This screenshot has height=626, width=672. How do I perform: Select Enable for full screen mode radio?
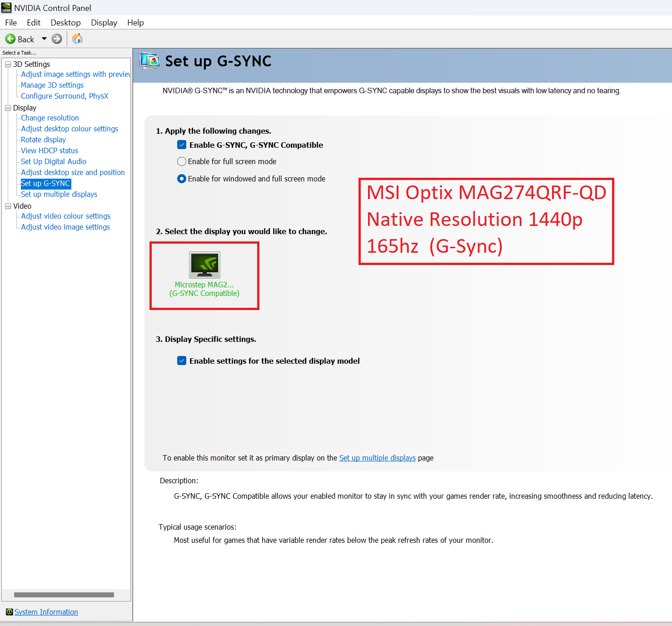[182, 161]
